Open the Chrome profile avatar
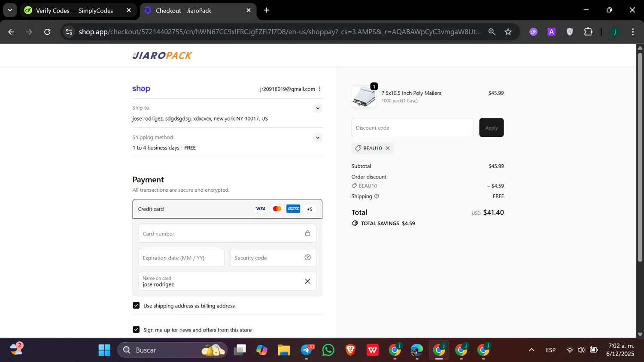This screenshot has height=362, width=644. click(615, 32)
